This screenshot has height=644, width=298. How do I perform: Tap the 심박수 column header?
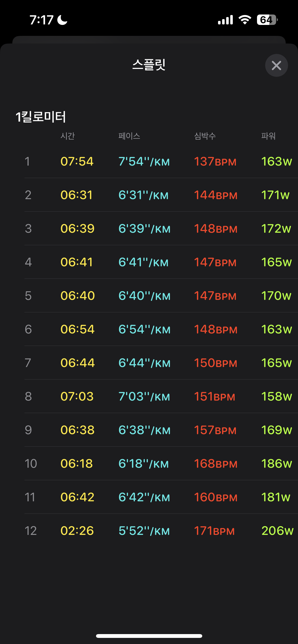pyautogui.click(x=205, y=136)
